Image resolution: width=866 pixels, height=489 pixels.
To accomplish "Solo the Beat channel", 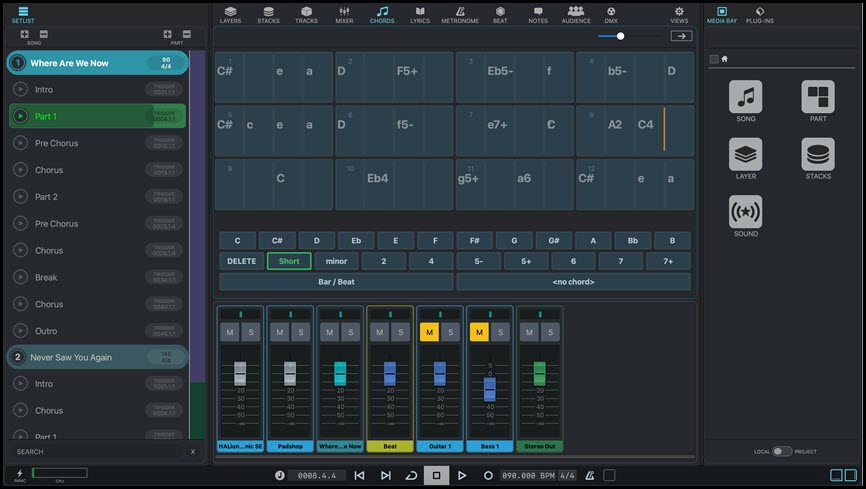I will click(x=400, y=332).
